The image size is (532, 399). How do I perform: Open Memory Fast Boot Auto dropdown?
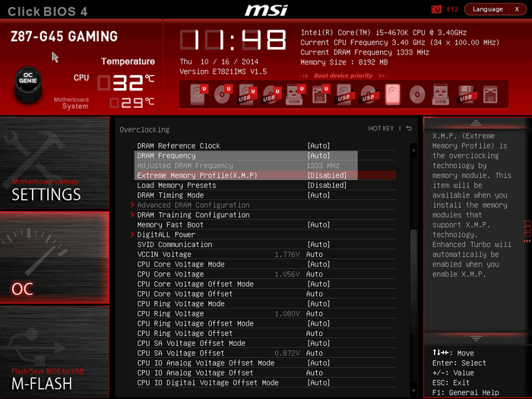(318, 225)
